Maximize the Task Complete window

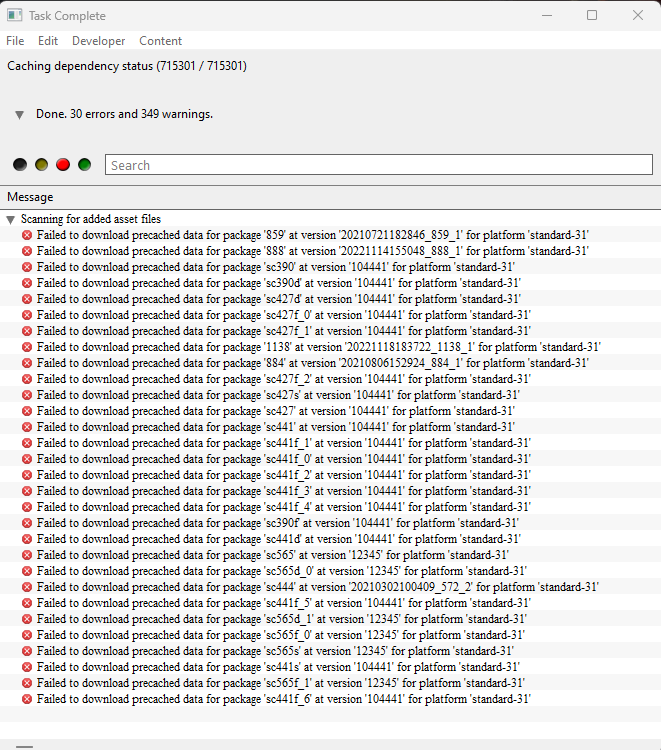pyautogui.click(x=592, y=15)
